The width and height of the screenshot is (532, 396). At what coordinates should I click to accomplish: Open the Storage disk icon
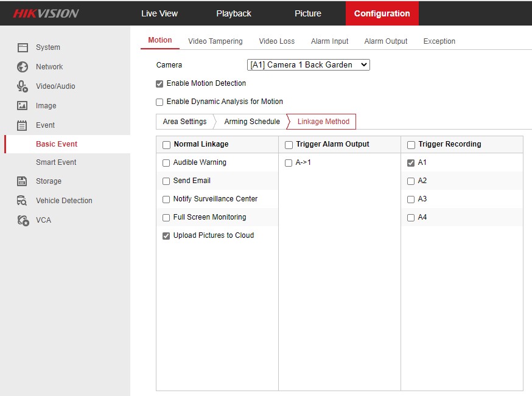23,181
